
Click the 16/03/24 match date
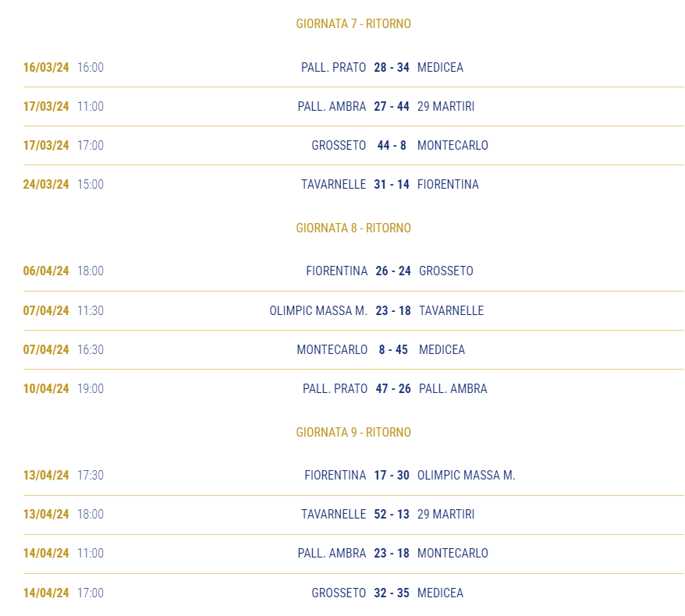click(46, 67)
